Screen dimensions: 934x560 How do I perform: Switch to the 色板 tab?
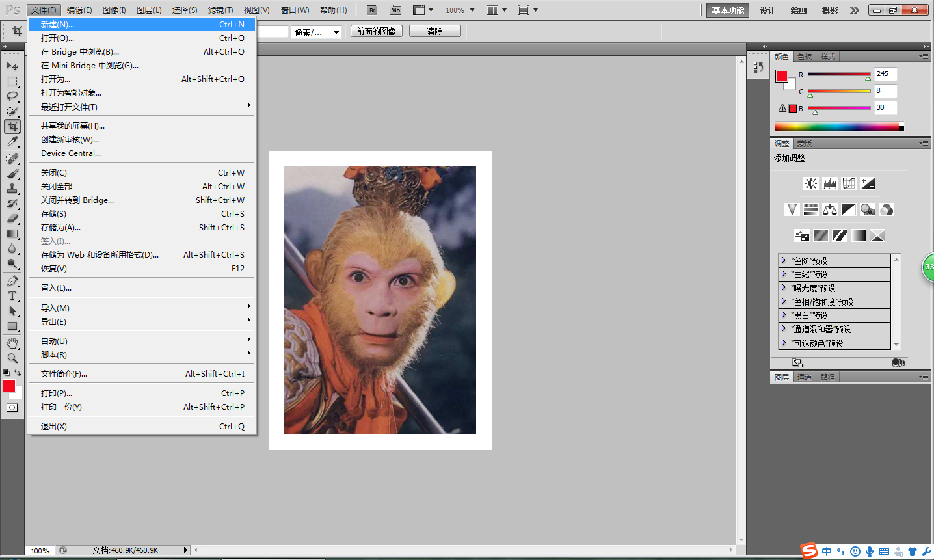pos(805,57)
